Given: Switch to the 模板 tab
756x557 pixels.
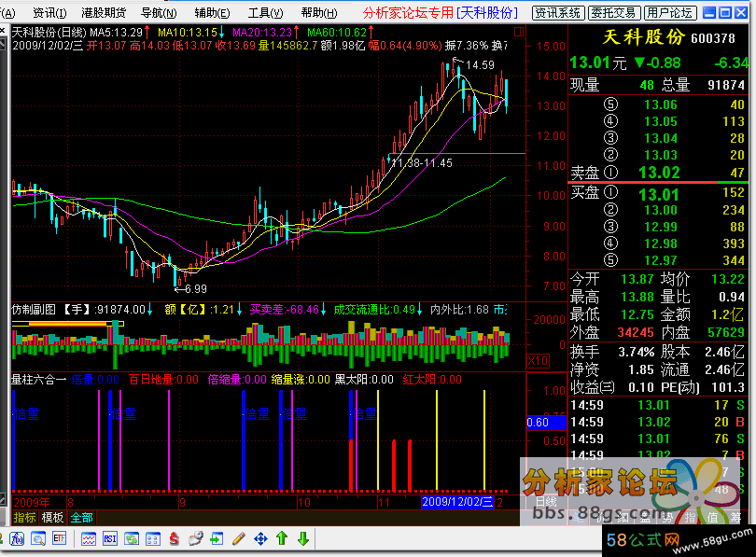Looking at the screenshot, I should (52, 518).
